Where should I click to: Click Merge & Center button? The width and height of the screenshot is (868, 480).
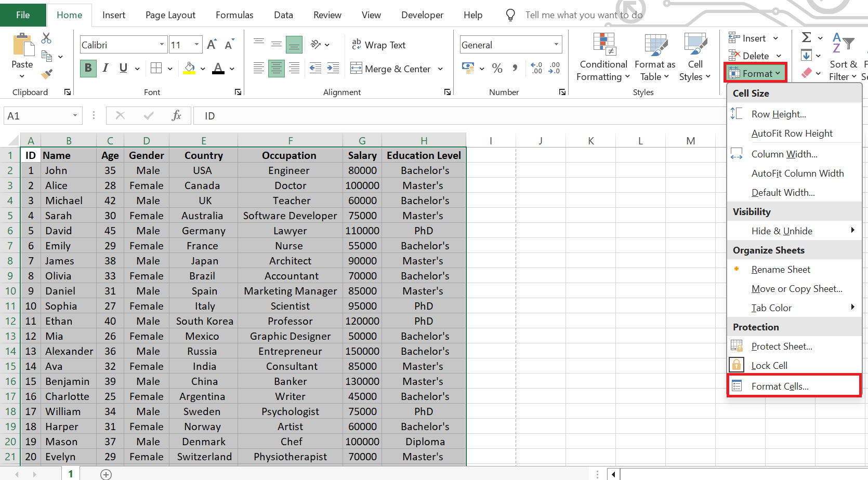coord(391,69)
